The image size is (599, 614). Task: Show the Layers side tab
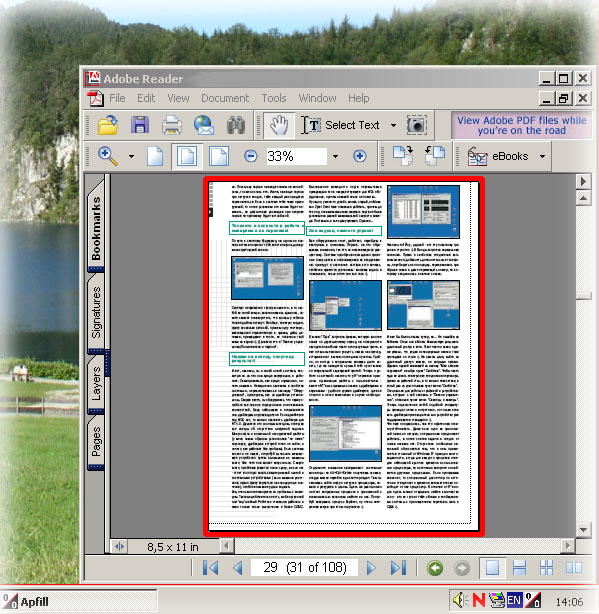(x=96, y=384)
